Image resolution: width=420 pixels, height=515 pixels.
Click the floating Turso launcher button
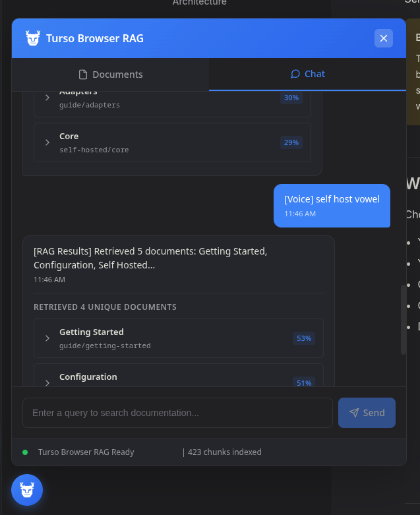click(27, 490)
